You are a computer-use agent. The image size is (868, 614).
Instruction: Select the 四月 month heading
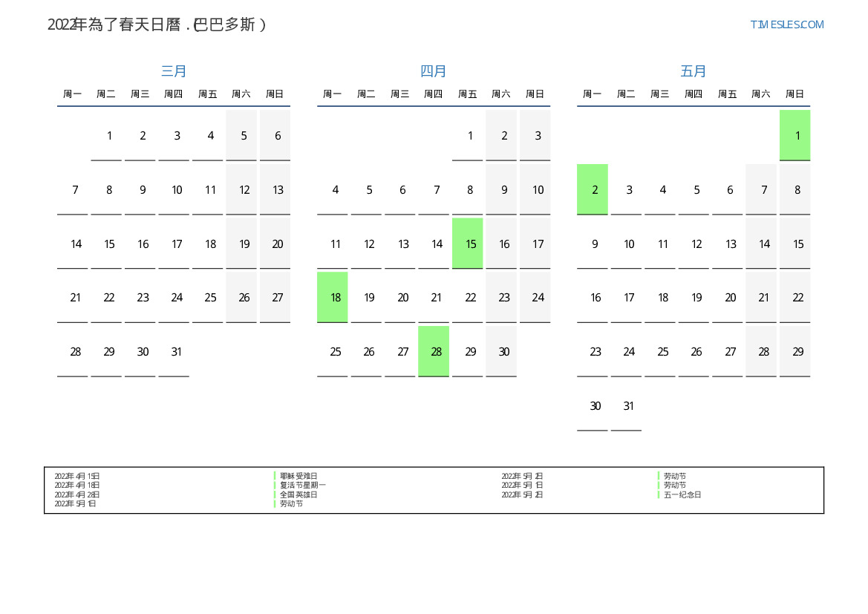coord(434,71)
